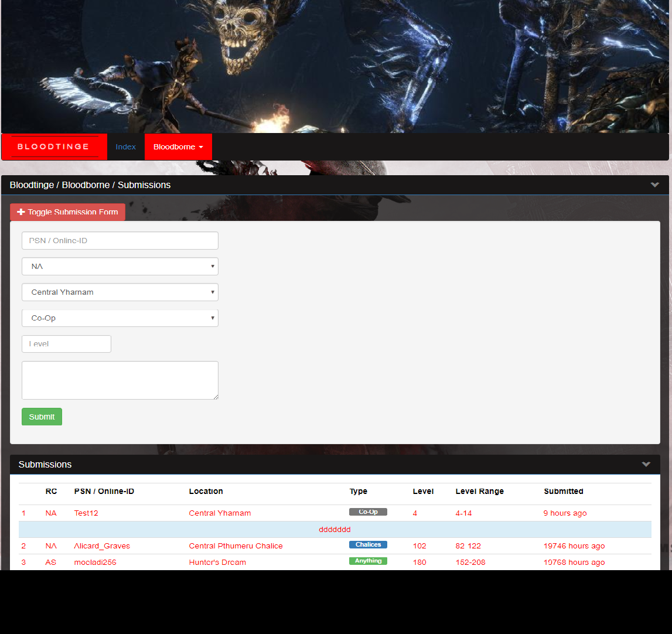Click the PSN / Online-ID input field

pos(120,240)
